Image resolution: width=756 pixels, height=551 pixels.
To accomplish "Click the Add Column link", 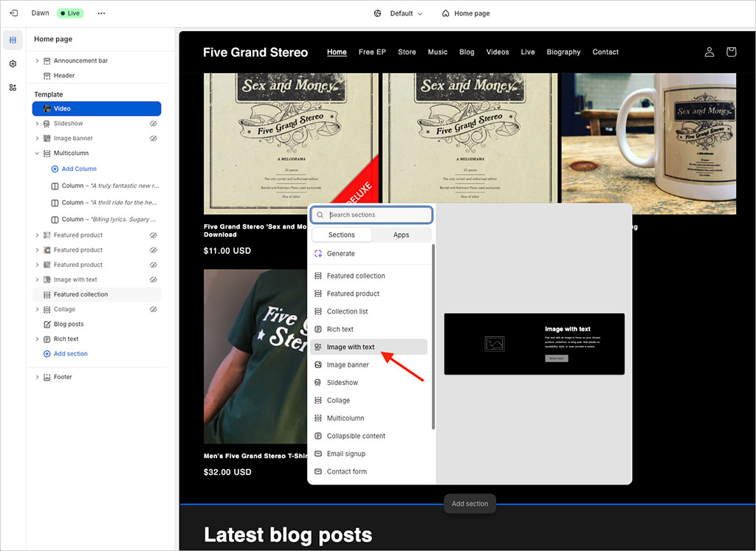I will click(x=79, y=169).
